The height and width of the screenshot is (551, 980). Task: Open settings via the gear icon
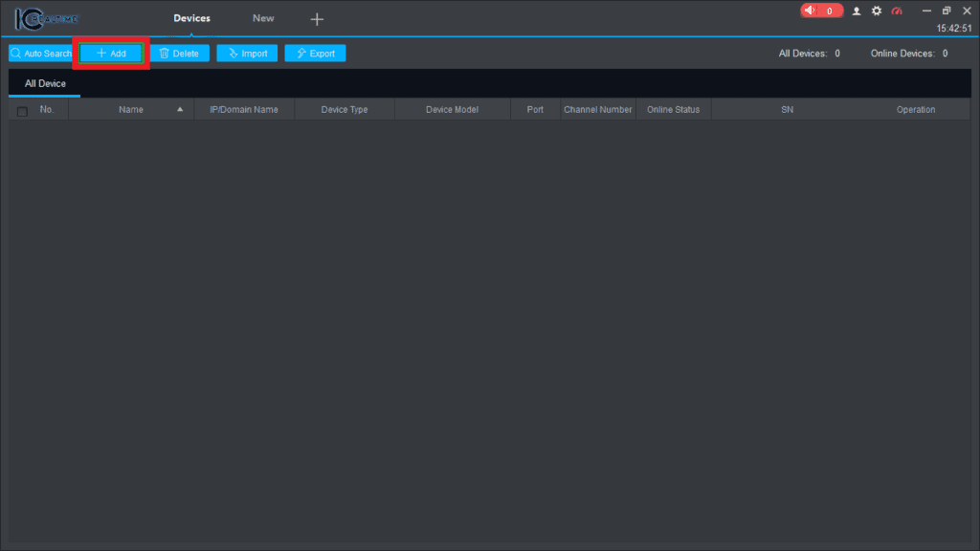(x=877, y=11)
